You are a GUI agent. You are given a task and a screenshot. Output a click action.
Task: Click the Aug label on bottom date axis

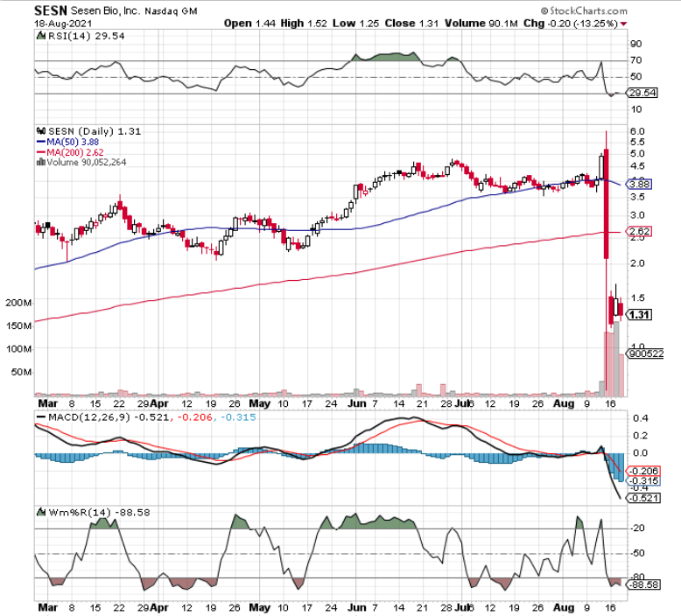[564, 607]
